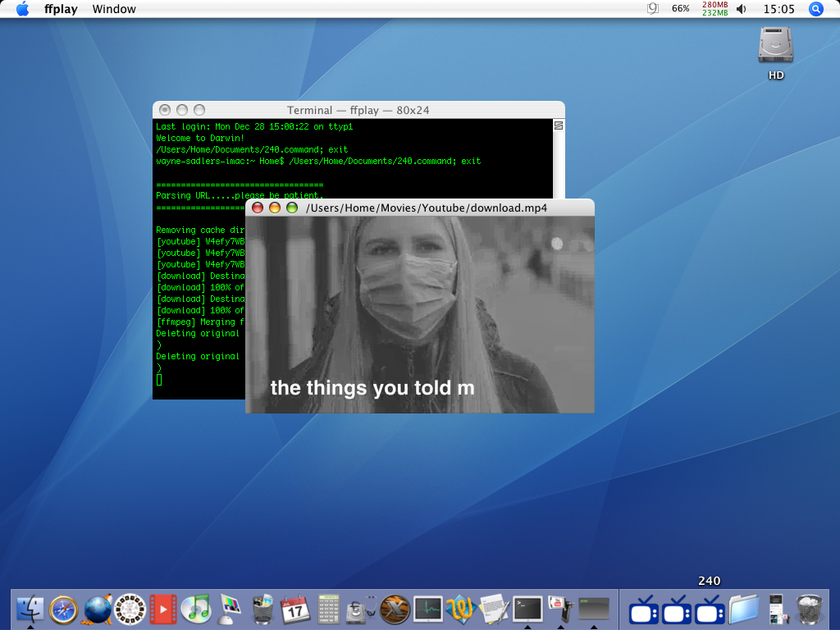840x630 pixels.
Task: Open the first blue TV icon in Dock
Action: [x=643, y=609]
